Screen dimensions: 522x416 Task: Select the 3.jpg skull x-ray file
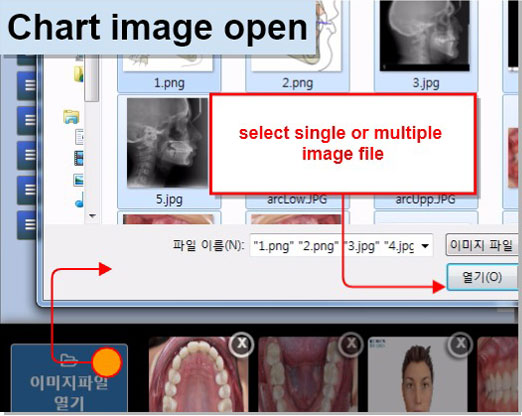tap(426, 45)
